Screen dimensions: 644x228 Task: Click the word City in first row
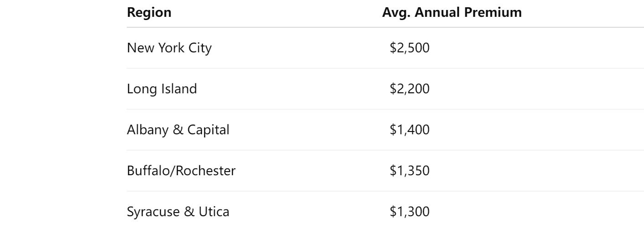pyautogui.click(x=199, y=48)
